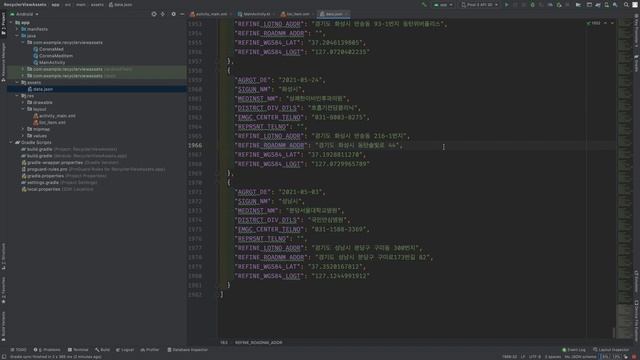The width and height of the screenshot is (640, 360).
Task: Open the Terminal tool window
Action: coord(78,350)
